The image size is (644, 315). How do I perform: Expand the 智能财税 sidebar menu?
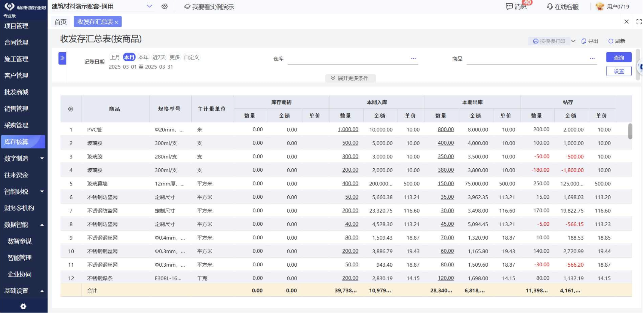coord(23,192)
